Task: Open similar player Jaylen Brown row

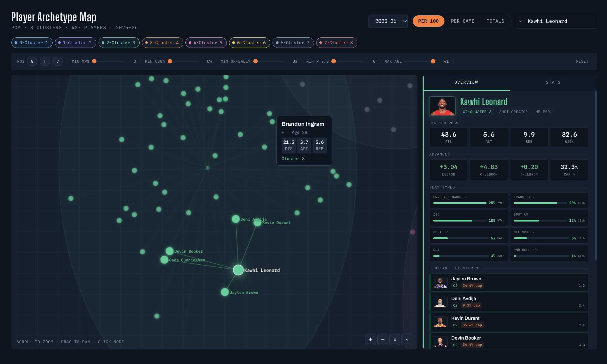Action: 509,282
